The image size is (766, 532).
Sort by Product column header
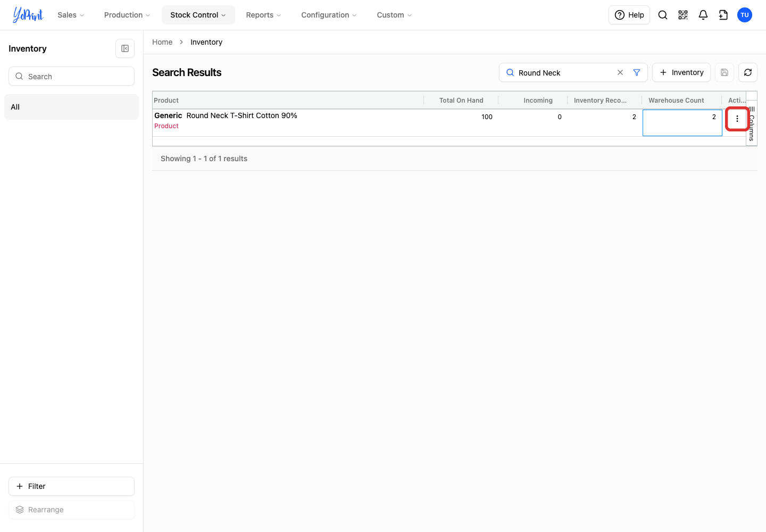click(x=288, y=100)
